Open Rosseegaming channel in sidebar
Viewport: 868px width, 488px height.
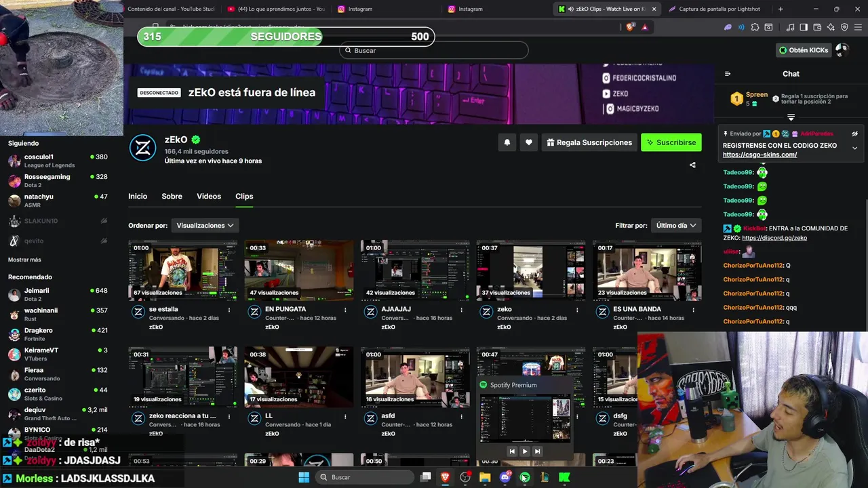[58, 181]
